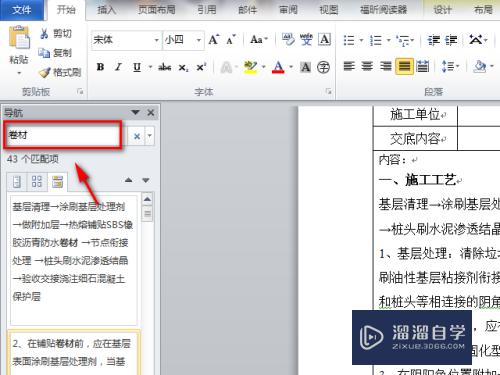Screen dimensions: 500x375
Task: Open the font name dropdown (宋体)
Action: (156, 40)
